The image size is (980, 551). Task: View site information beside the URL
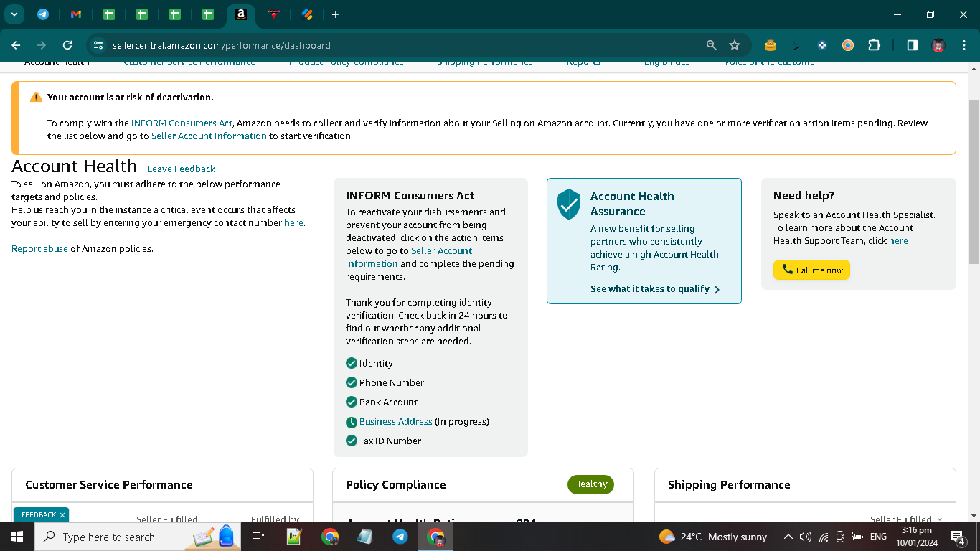99,45
